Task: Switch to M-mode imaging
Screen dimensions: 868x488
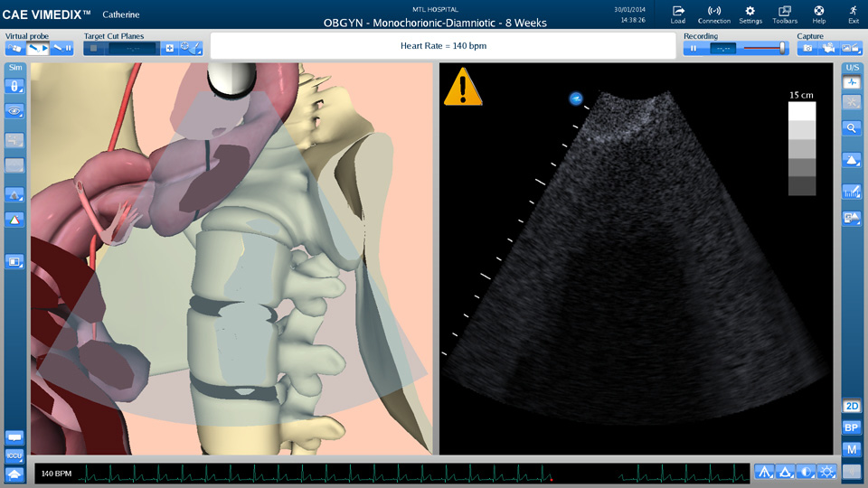Action: 852,449
